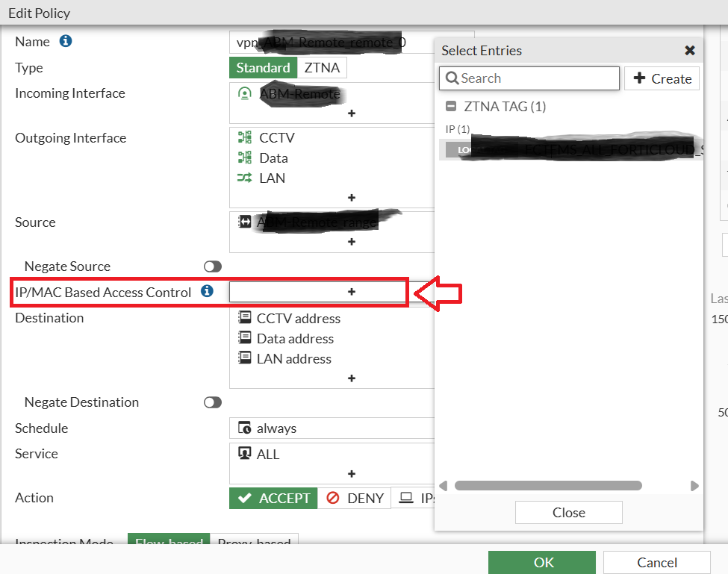Click the LAN address destination entry
Screen dimensions: 728x574
click(x=293, y=359)
